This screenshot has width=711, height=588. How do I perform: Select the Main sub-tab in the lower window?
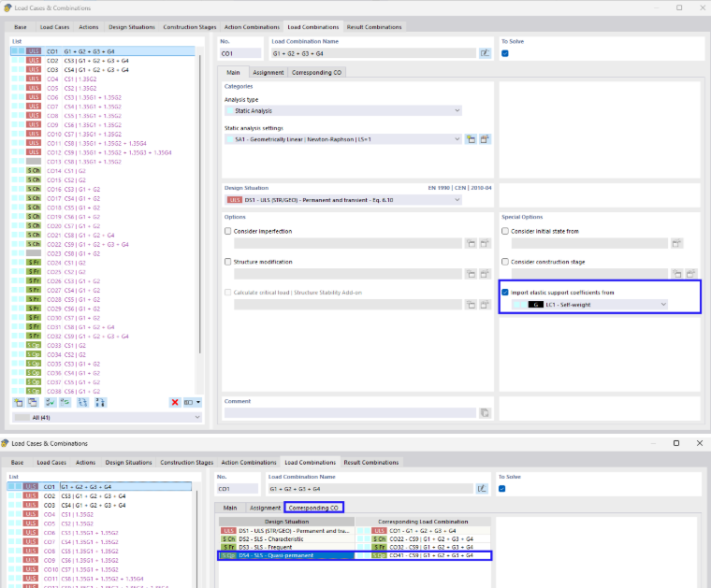pyautogui.click(x=230, y=508)
